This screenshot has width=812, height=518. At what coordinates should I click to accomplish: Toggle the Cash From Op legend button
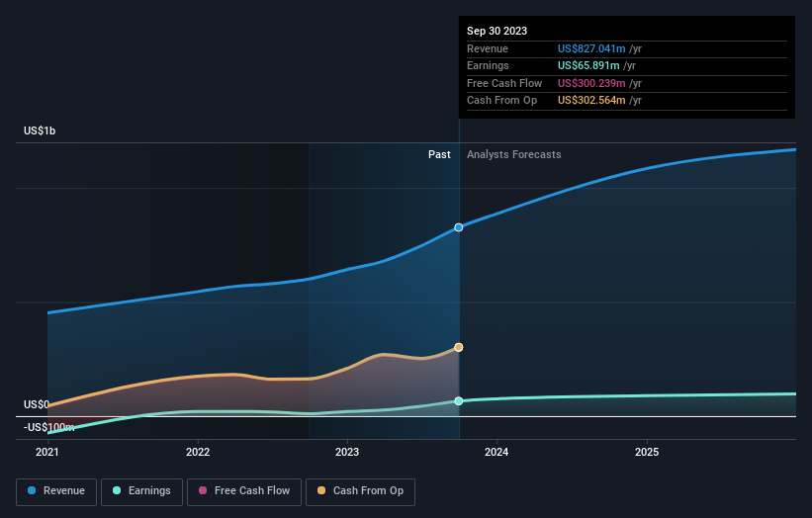[360, 491]
